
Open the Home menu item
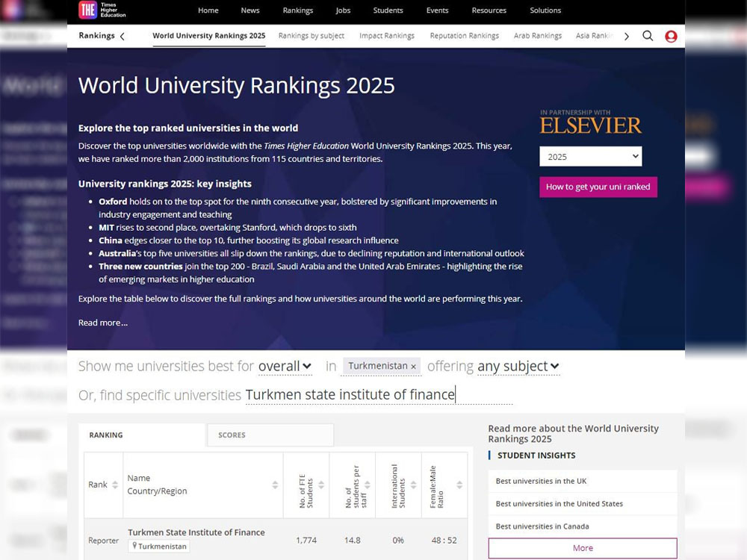tap(208, 10)
